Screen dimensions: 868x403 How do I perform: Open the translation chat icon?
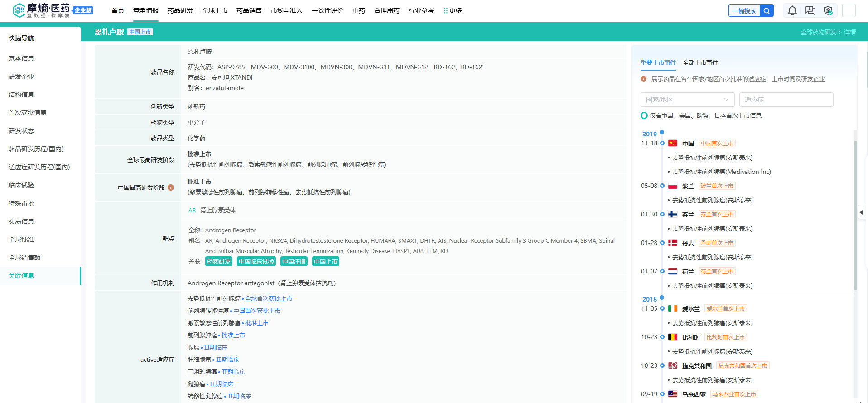[x=810, y=10]
